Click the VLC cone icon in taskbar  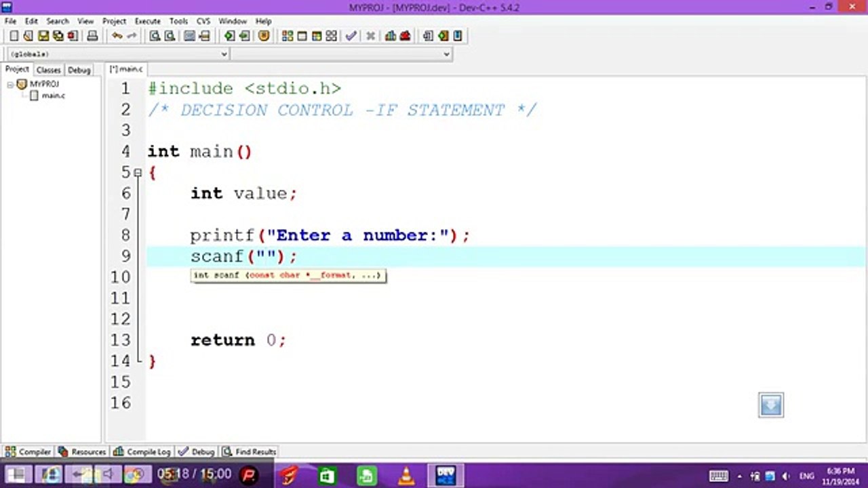(406, 476)
